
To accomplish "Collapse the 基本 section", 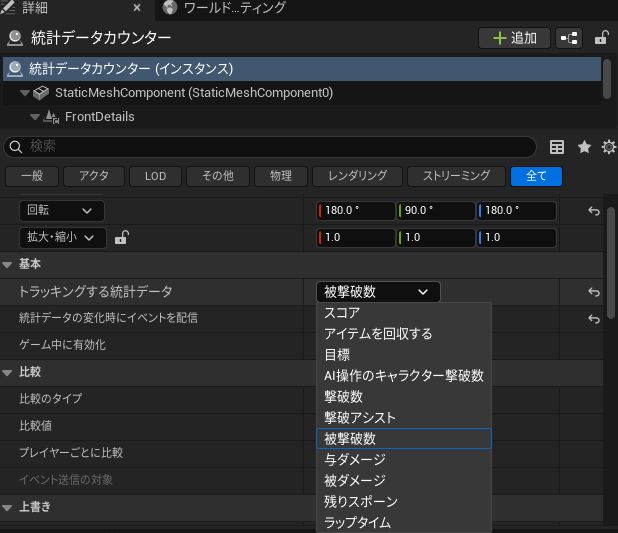I will tap(7, 265).
